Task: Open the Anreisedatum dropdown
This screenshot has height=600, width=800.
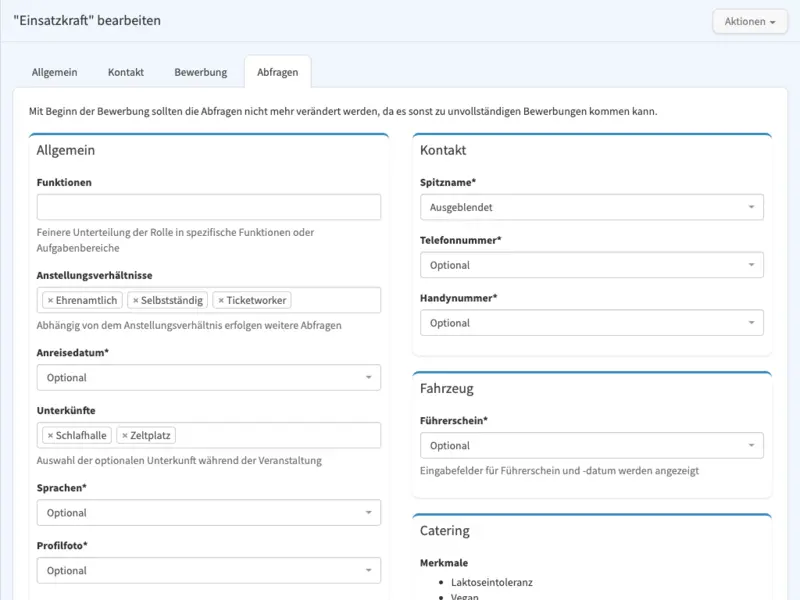Action: point(209,378)
